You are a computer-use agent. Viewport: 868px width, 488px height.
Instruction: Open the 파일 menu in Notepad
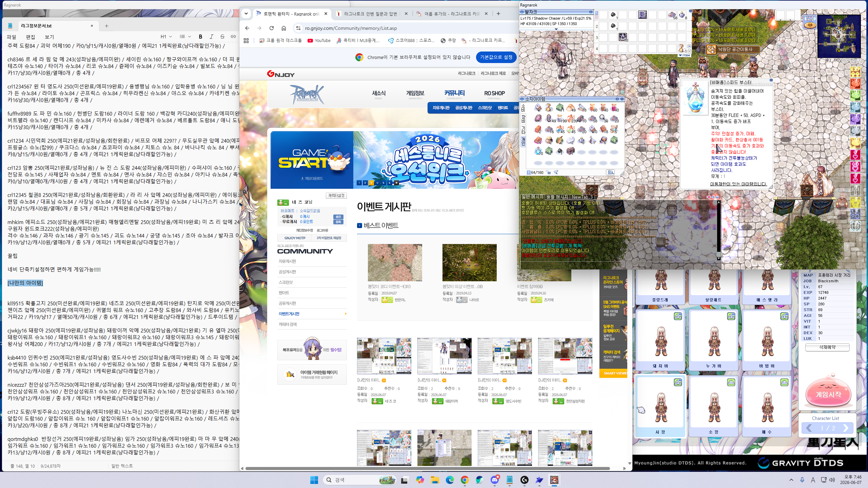point(12,37)
